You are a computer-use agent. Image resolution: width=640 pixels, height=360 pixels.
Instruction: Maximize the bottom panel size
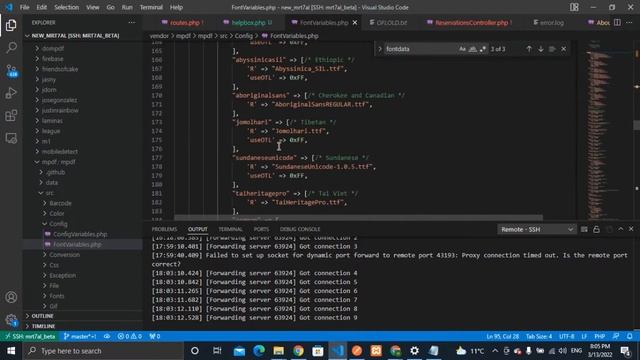[x=621, y=229]
